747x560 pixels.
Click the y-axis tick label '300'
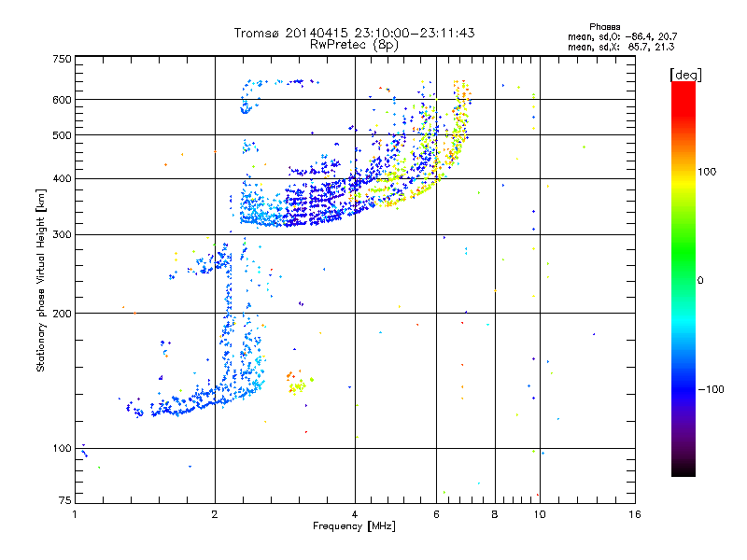click(63, 235)
